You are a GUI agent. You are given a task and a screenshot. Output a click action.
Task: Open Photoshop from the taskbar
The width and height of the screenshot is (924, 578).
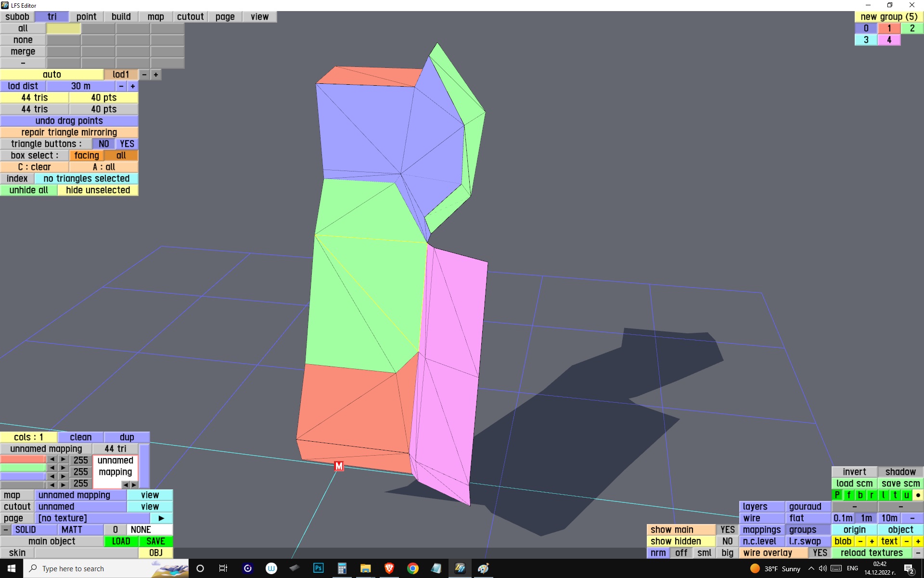point(318,568)
